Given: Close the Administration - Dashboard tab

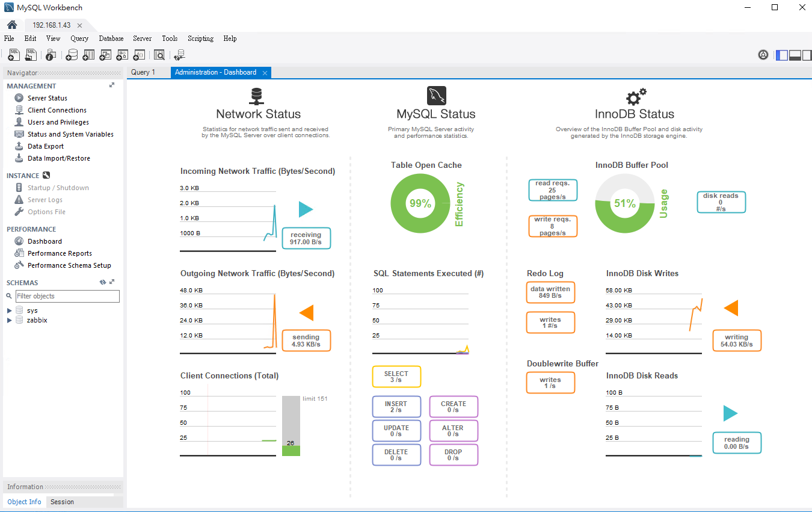Looking at the screenshot, I should pos(265,73).
